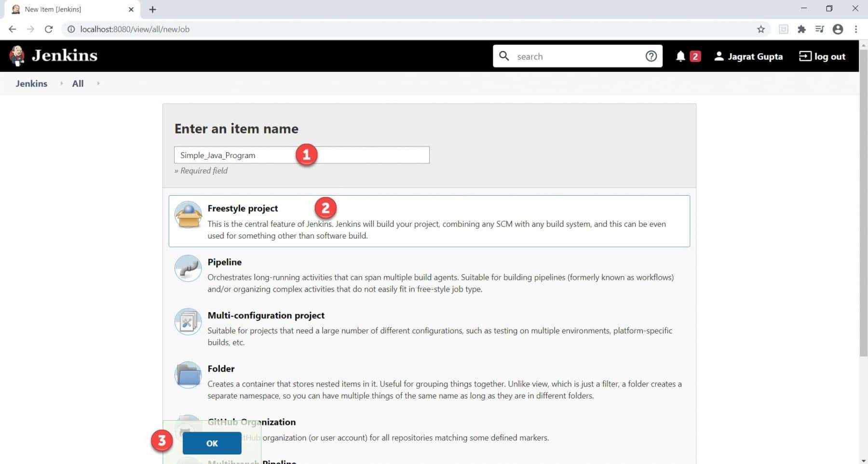Click the address bar URL

click(x=135, y=29)
